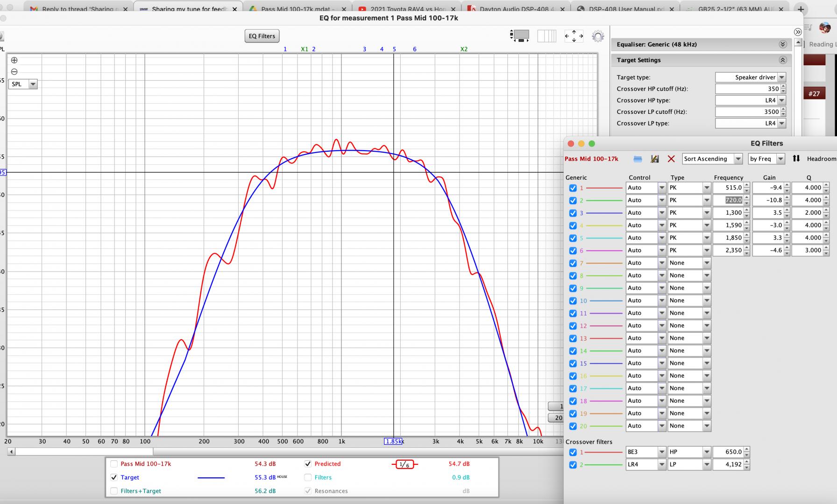Screen dimensions: 837x504
Task: Edit filter 1 gain field -9.4
Action: 768,188
